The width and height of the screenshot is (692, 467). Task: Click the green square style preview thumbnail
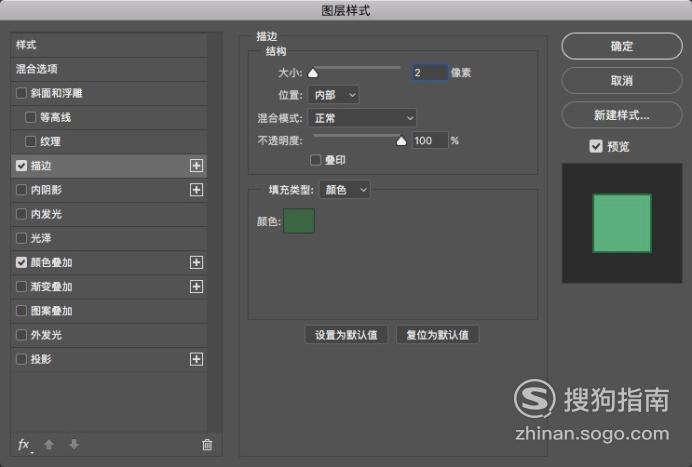(x=622, y=223)
